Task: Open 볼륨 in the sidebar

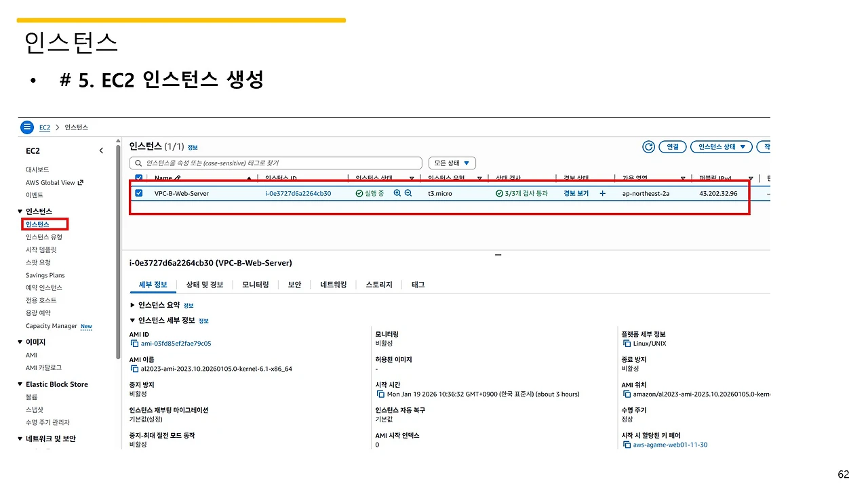Action: [32, 397]
